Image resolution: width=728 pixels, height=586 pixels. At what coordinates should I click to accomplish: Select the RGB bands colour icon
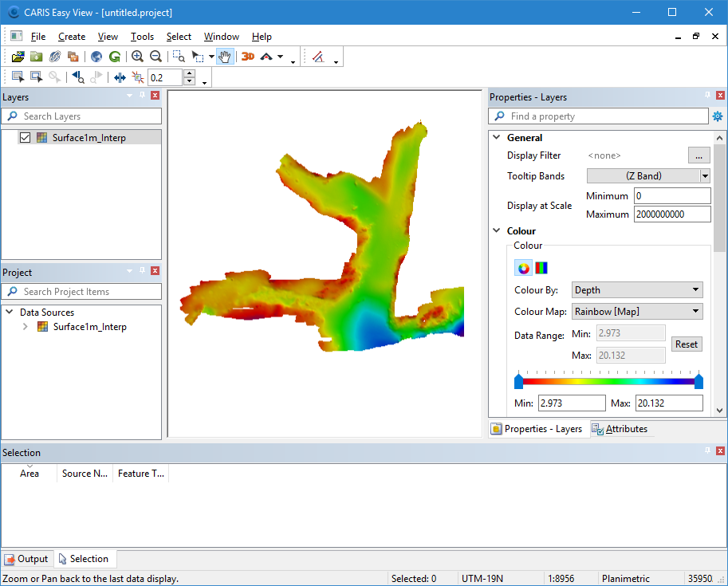click(x=541, y=268)
